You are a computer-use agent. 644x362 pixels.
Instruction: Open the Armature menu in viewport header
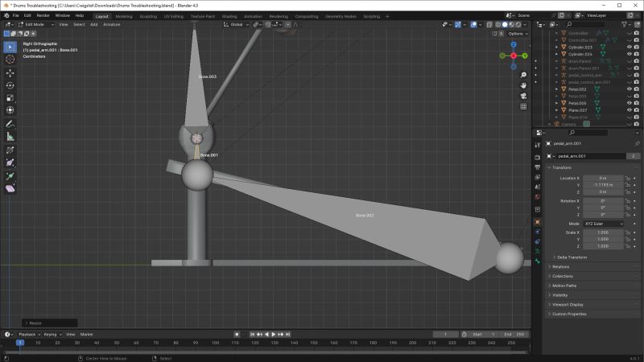(111, 25)
